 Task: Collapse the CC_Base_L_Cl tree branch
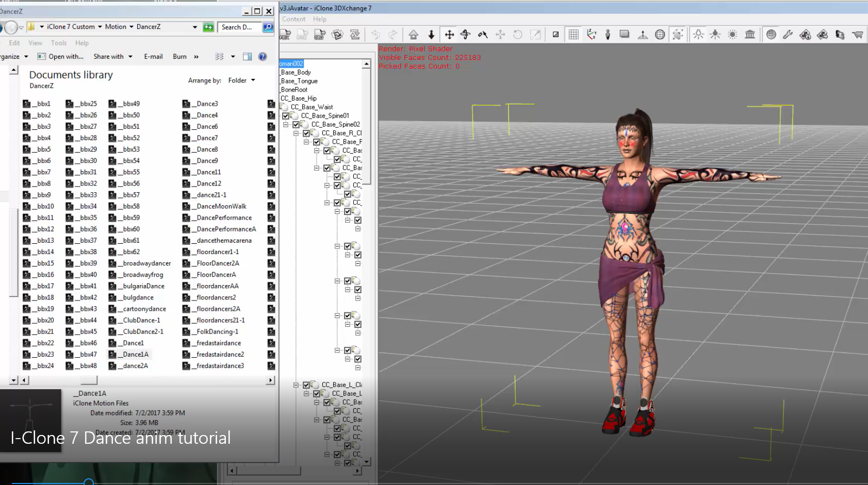(296, 385)
